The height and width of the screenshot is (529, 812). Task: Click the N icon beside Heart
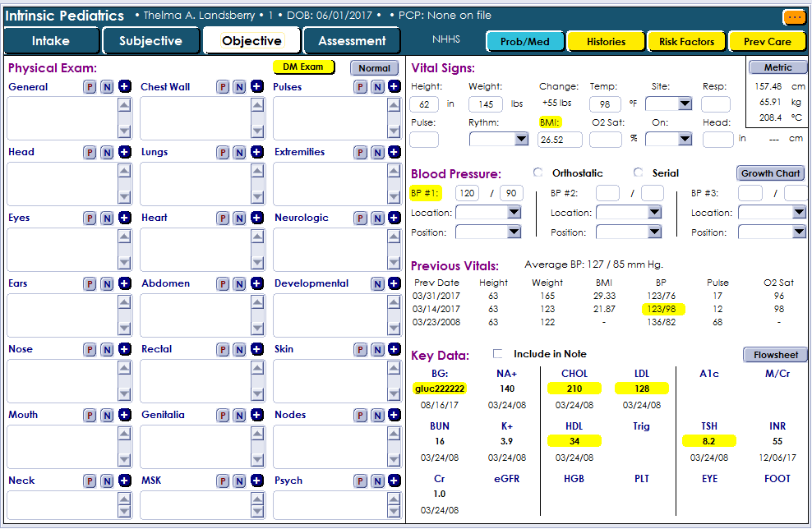[x=239, y=218]
